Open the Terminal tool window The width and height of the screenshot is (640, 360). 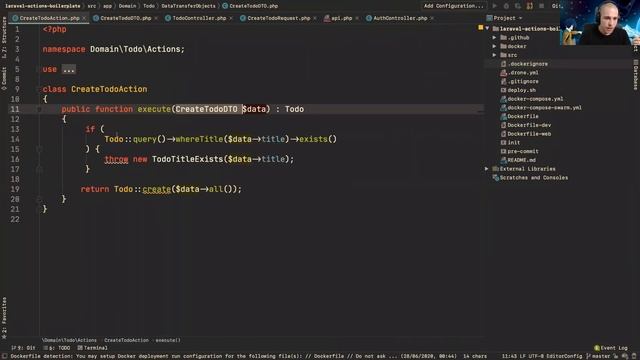[93, 348]
